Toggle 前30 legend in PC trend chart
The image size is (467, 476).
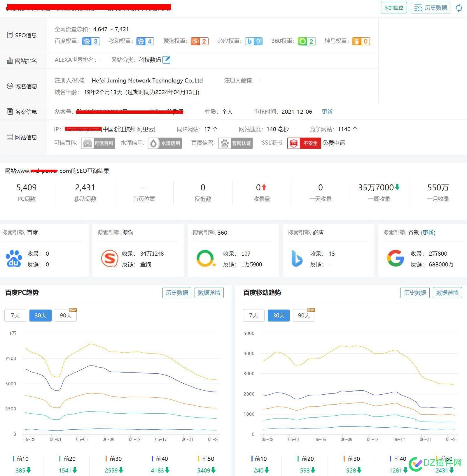pos(113,459)
